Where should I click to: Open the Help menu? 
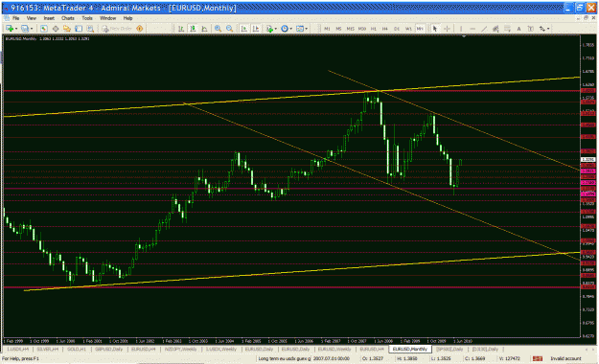tap(127, 18)
